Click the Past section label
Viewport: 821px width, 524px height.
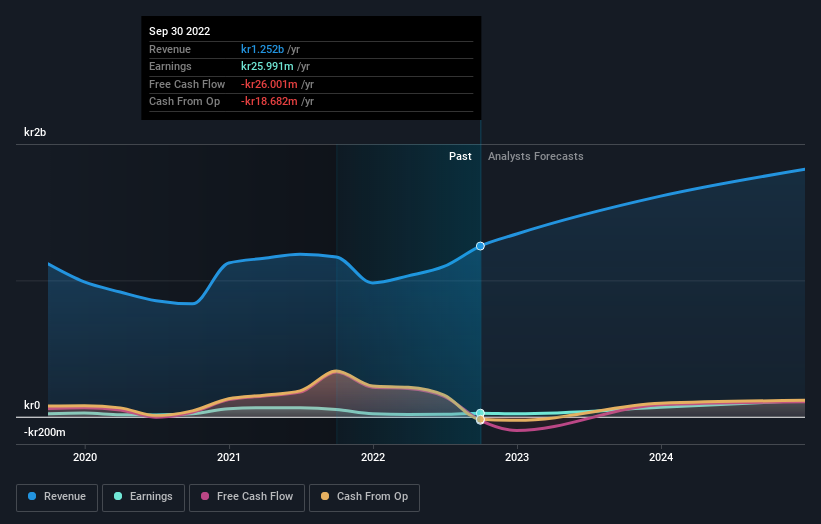pos(460,157)
